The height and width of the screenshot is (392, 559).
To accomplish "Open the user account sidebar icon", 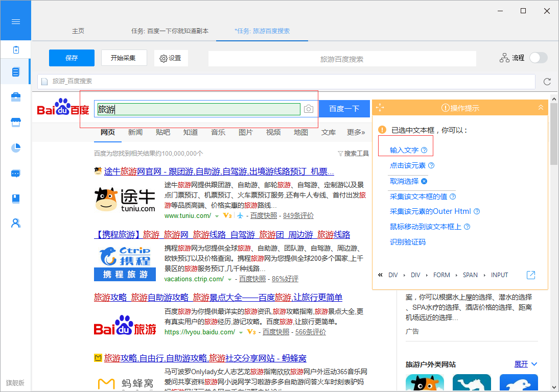I will 16,223.
